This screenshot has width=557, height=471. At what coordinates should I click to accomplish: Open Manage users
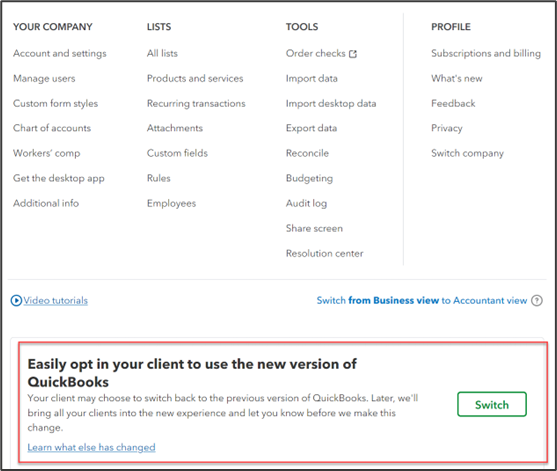pyautogui.click(x=44, y=78)
